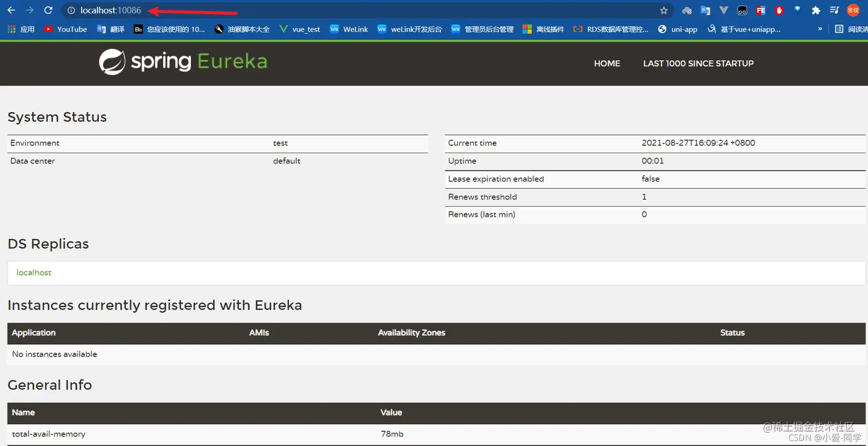Image resolution: width=868 pixels, height=446 pixels.
Task: Open the WeLink bookmark
Action: [348, 29]
